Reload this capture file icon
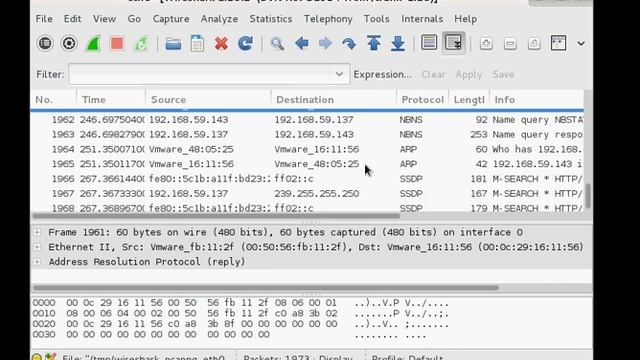 245,43
